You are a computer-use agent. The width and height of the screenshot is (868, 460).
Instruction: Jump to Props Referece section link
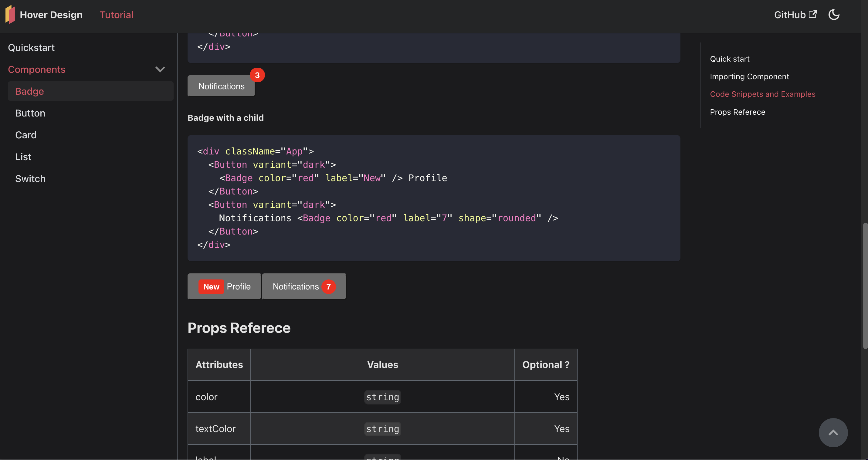point(737,112)
